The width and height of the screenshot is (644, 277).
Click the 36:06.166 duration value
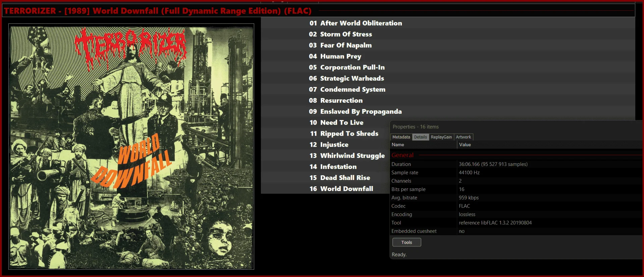(493, 164)
